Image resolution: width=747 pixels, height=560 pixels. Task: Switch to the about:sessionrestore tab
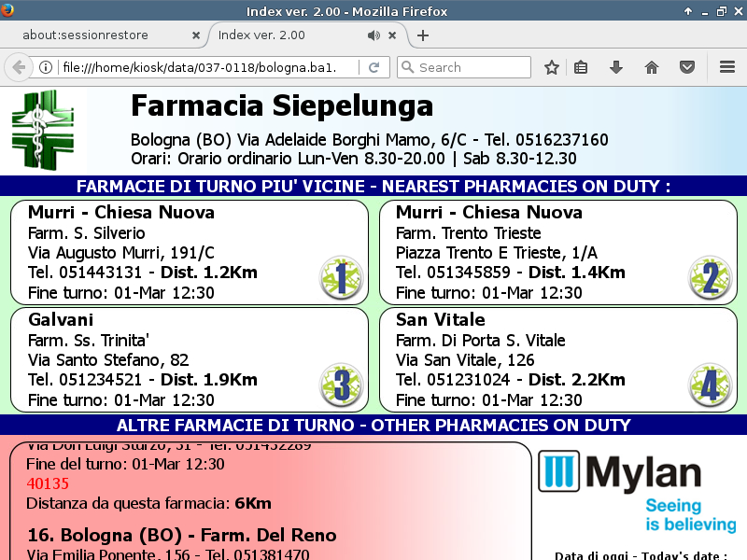[x=98, y=35]
